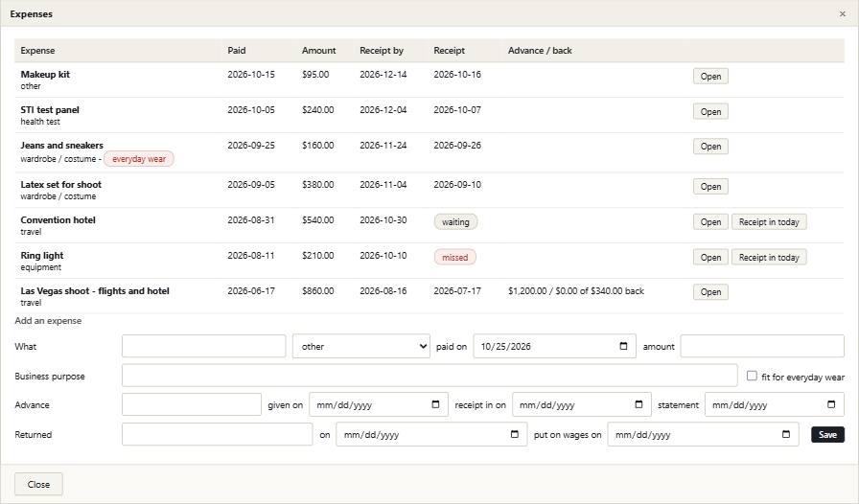Click the put on wages on date field

click(x=703, y=434)
